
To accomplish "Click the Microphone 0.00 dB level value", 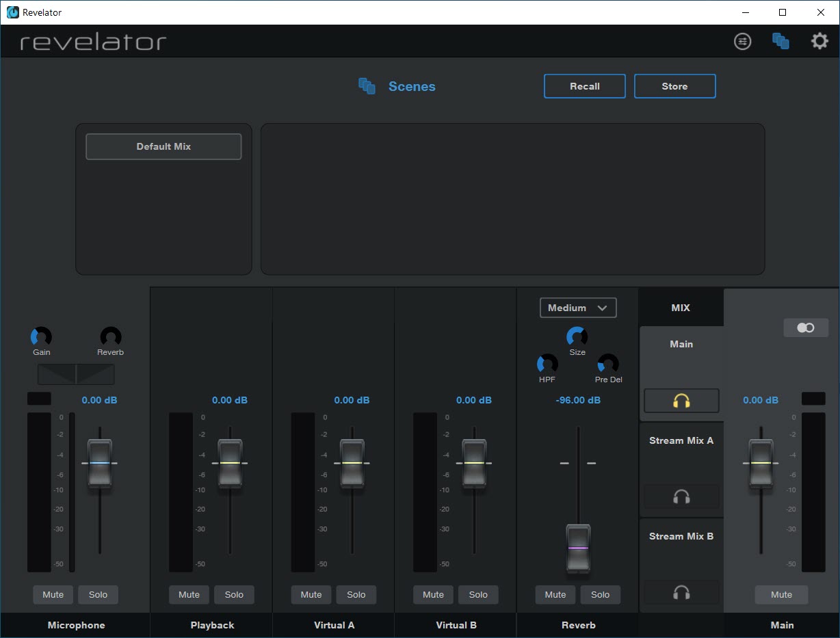I will coord(100,400).
